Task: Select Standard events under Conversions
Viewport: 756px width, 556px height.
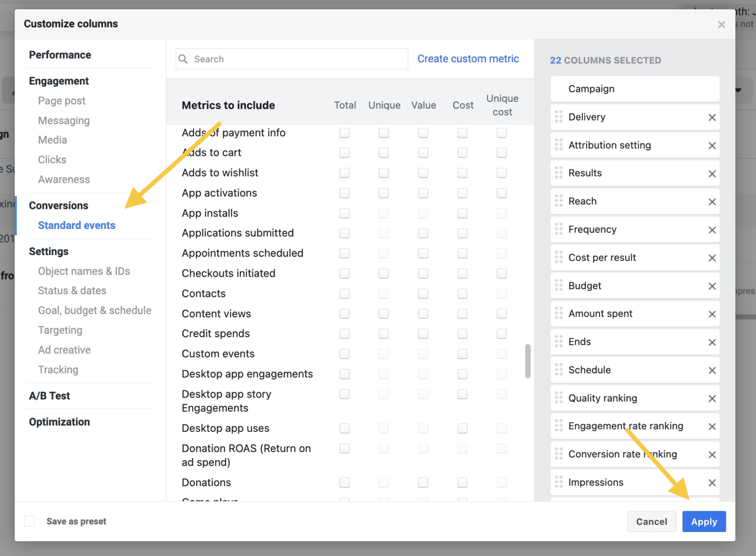Action: tap(76, 225)
